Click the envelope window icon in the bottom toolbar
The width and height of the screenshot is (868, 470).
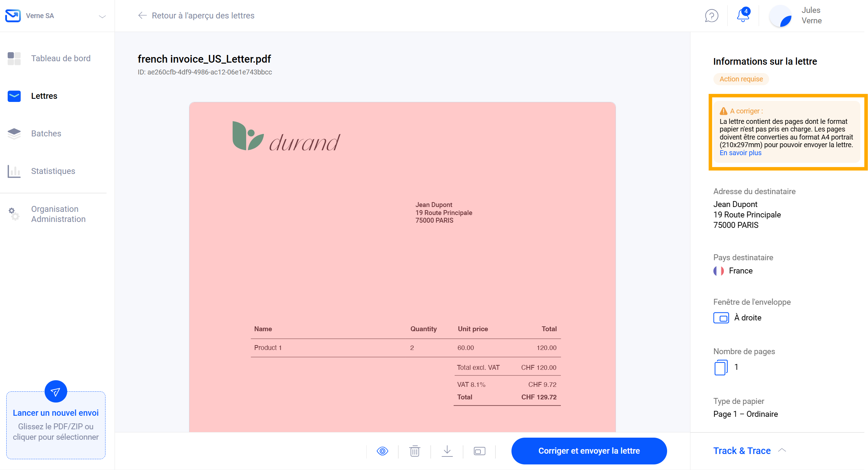pos(479,451)
